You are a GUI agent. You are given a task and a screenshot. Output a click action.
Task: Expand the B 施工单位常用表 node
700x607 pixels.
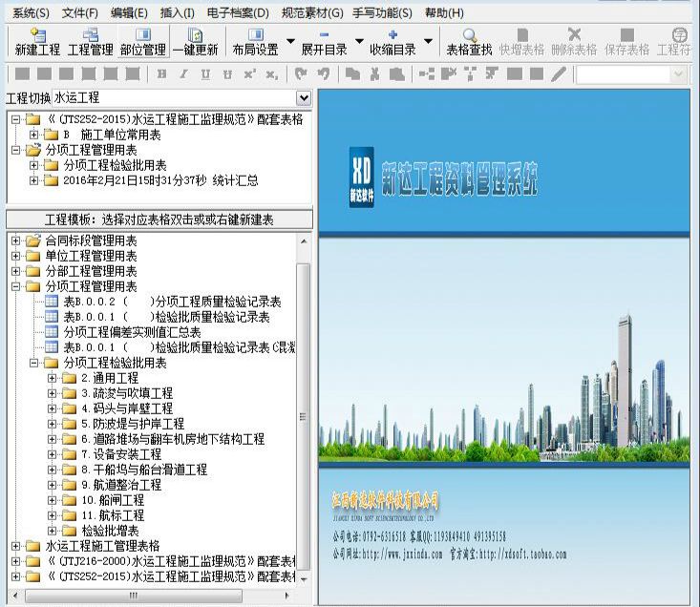point(35,135)
